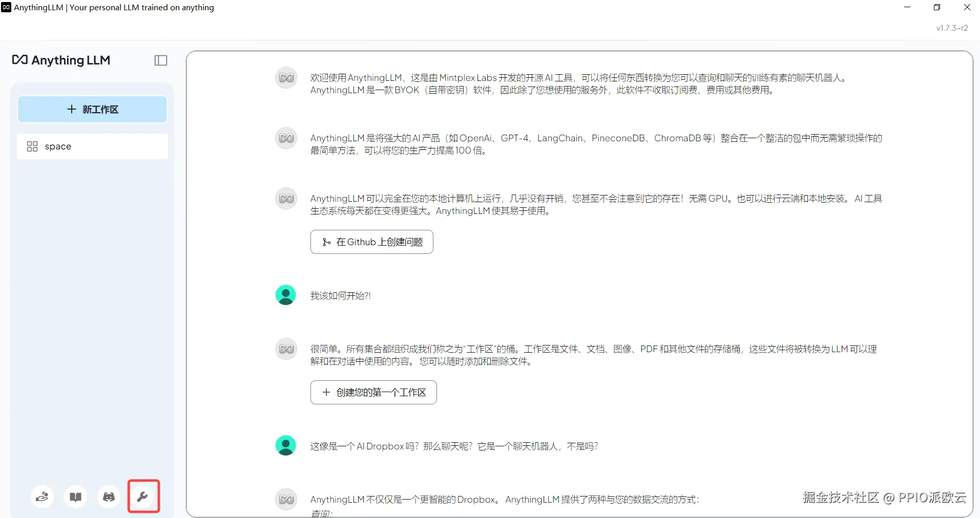Open settings via the wrench icon
The width and height of the screenshot is (980, 518).
coord(143,497)
